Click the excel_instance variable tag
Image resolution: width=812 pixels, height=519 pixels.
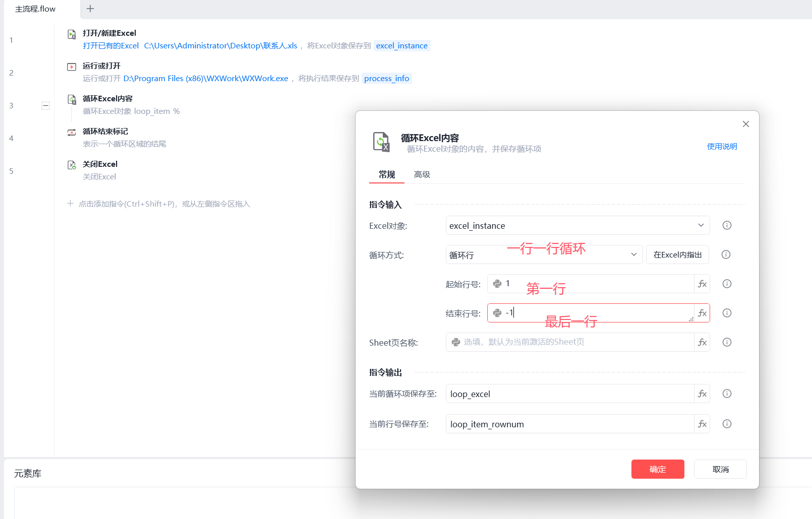(401, 45)
